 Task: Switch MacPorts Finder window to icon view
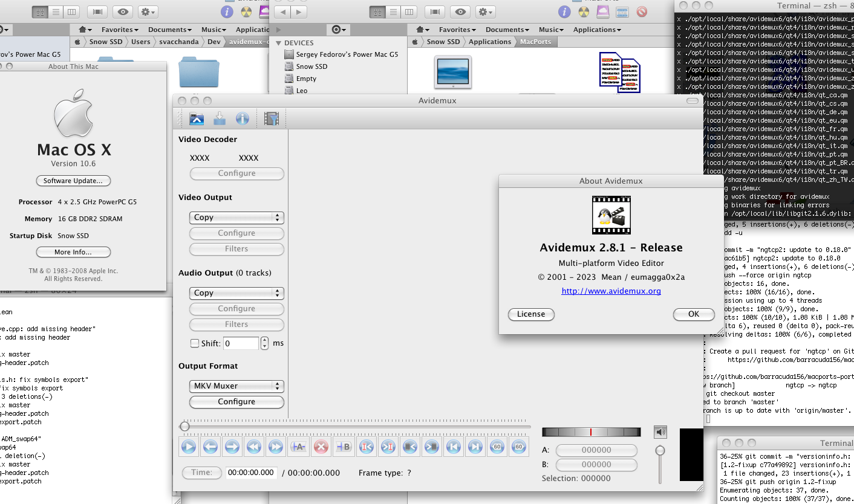pos(377,11)
